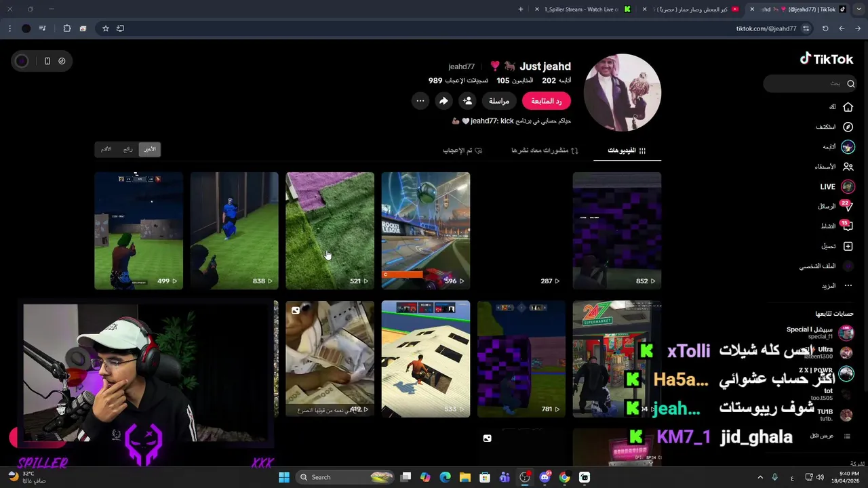
Task: Click the browser reload icon
Action: 825,28
